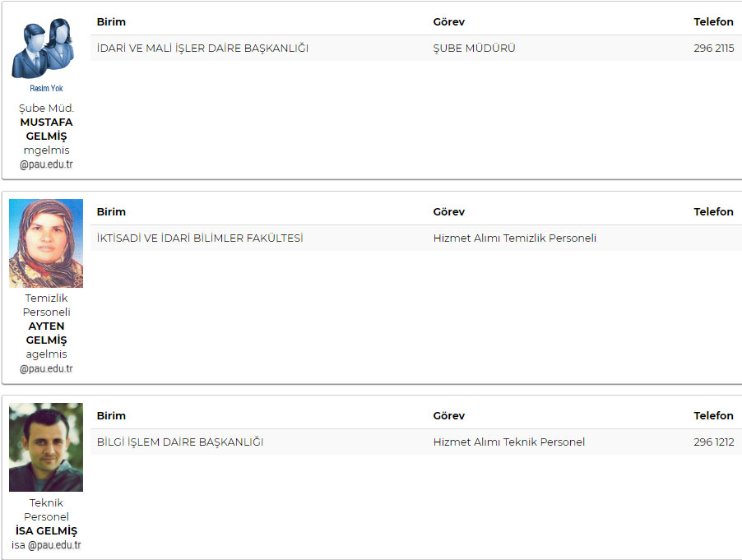Click BİLGİ İŞLEM DAİRE BAŞKANLIĞI unit
Screen dimensions: 742x560
[180, 442]
